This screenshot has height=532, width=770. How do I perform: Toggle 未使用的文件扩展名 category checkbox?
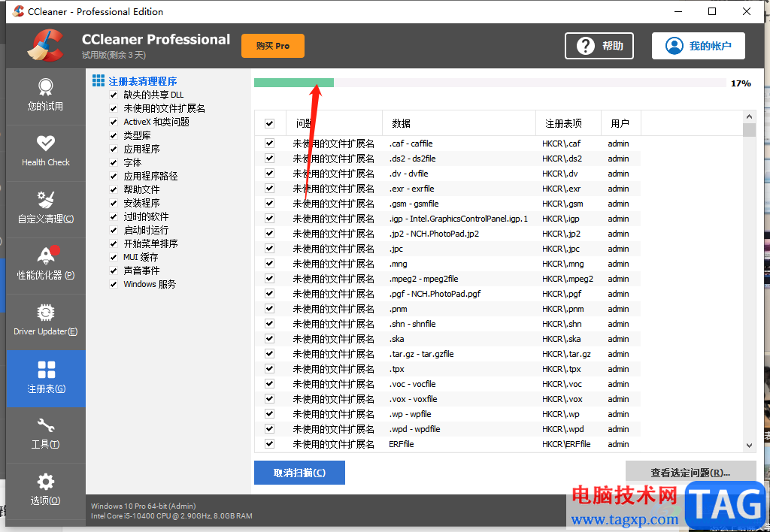coord(114,108)
